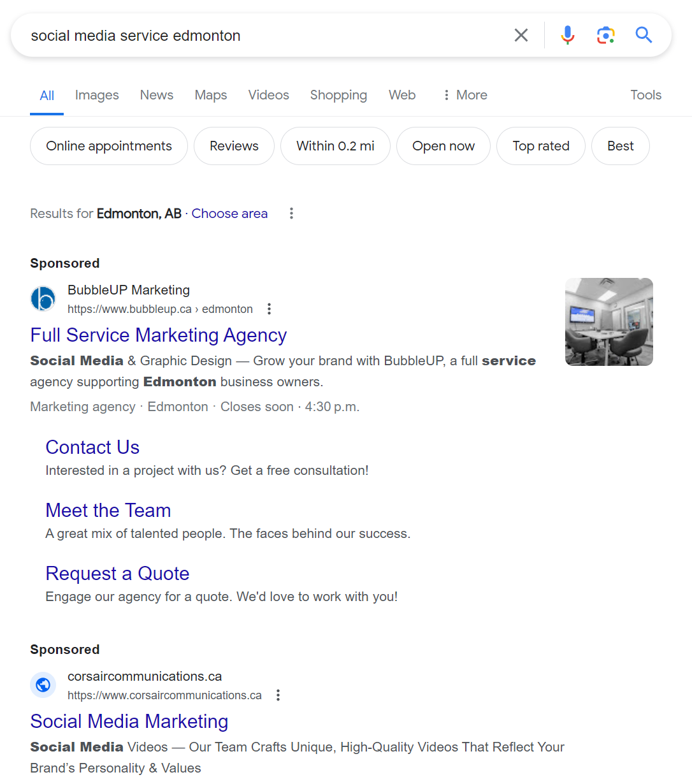Open three-dot menu for corsaircommunications ad

pyautogui.click(x=278, y=695)
